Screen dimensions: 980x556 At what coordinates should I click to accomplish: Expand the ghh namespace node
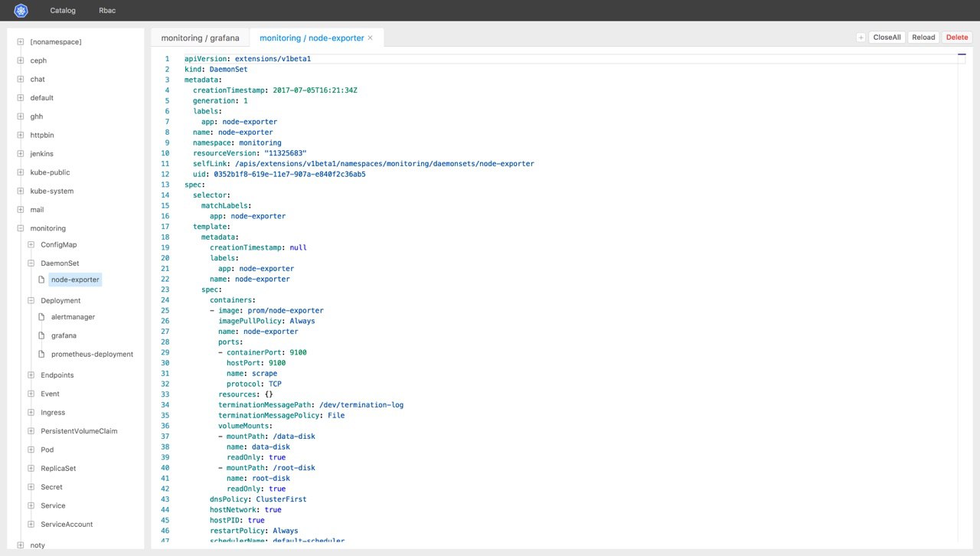point(21,116)
